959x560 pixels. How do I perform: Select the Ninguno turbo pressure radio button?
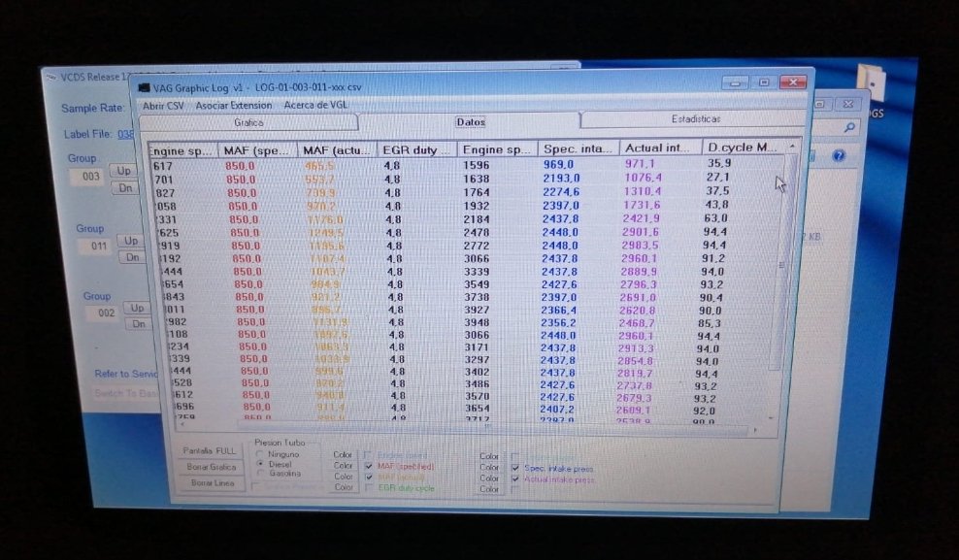(x=259, y=454)
